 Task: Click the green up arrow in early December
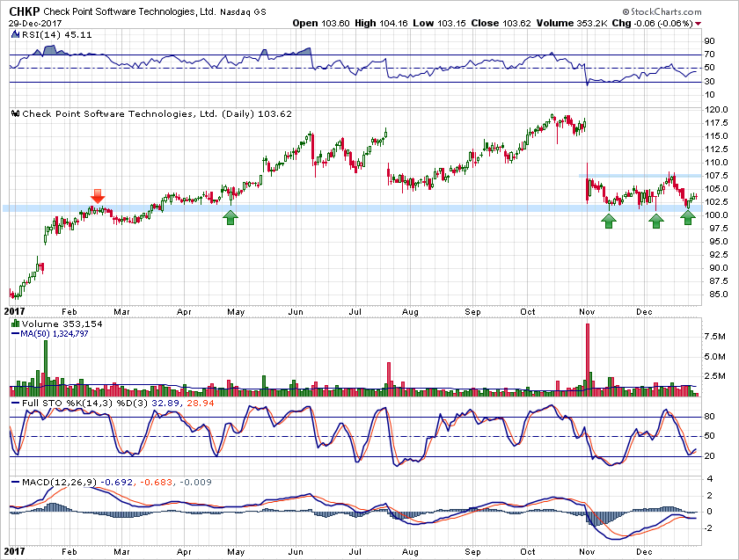coord(655,221)
